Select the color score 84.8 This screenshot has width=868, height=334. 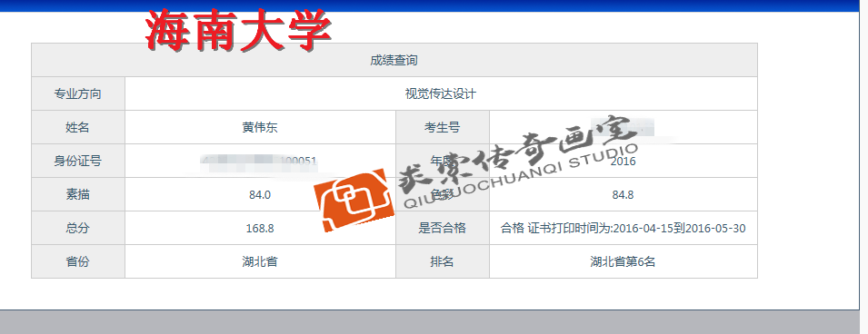point(624,195)
